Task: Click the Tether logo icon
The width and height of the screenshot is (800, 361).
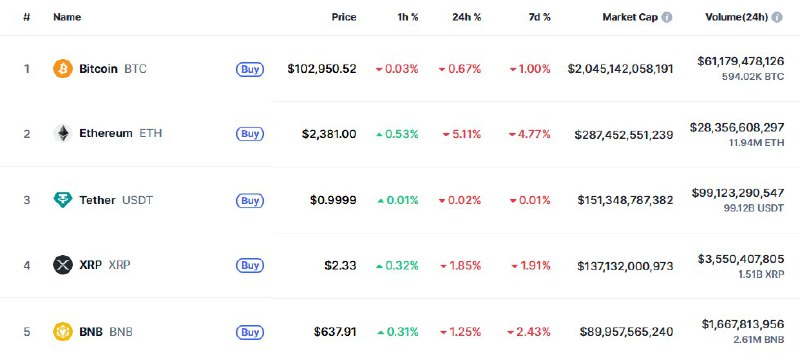Action: [63, 199]
